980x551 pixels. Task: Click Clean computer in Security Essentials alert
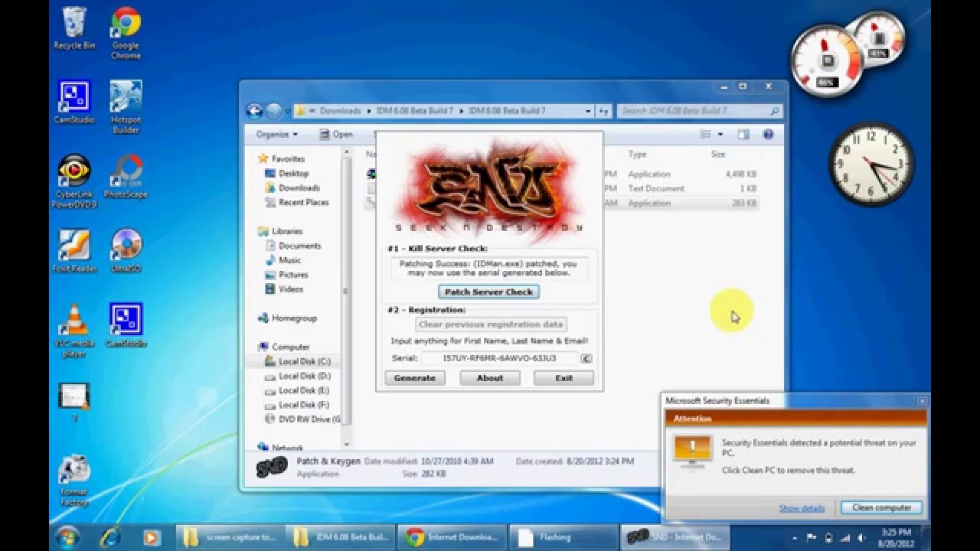(881, 508)
